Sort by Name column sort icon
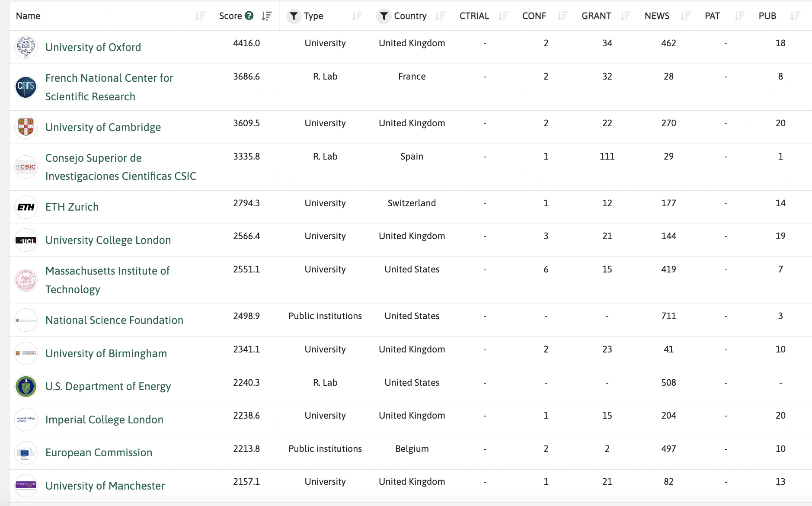 pyautogui.click(x=200, y=16)
